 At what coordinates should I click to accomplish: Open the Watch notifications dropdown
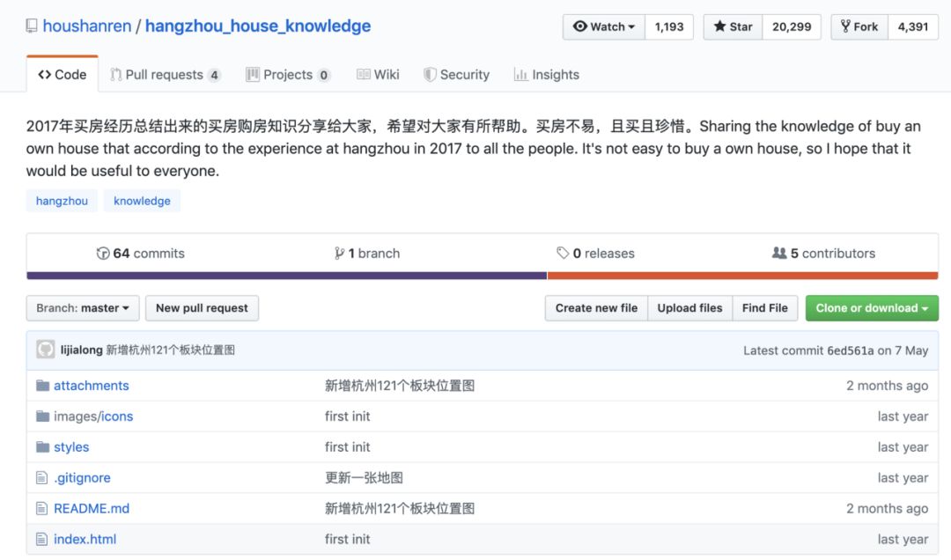(604, 26)
